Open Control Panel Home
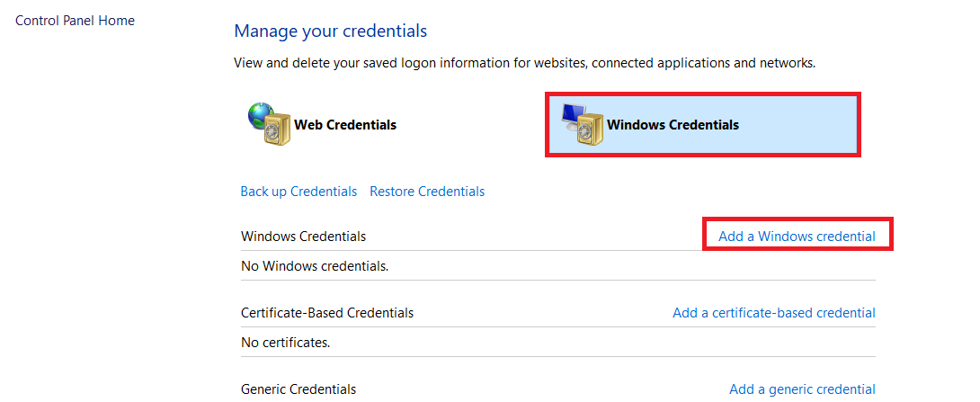This screenshot has width=980, height=402. coord(75,21)
